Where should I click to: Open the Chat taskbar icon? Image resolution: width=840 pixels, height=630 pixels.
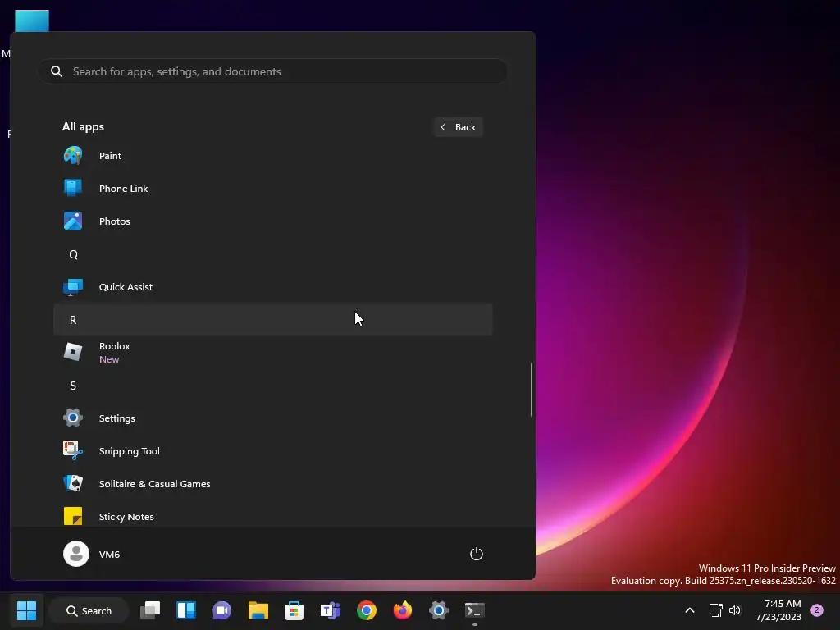(221, 610)
